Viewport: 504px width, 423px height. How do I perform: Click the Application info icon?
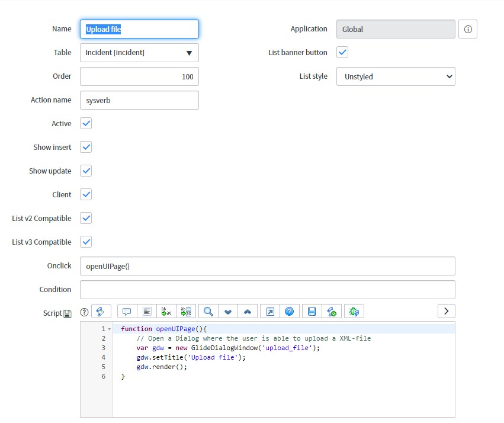tap(468, 29)
